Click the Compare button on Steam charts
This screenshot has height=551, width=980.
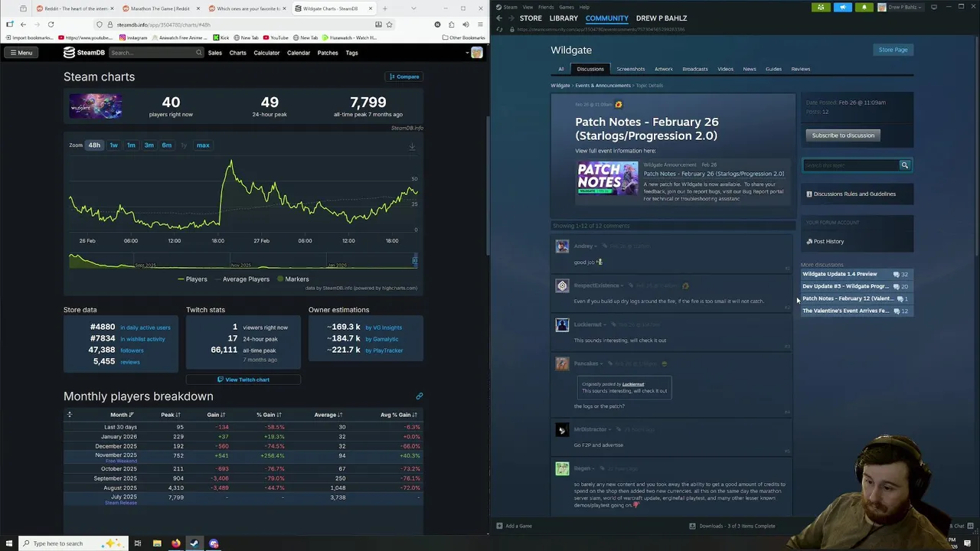pos(404,77)
